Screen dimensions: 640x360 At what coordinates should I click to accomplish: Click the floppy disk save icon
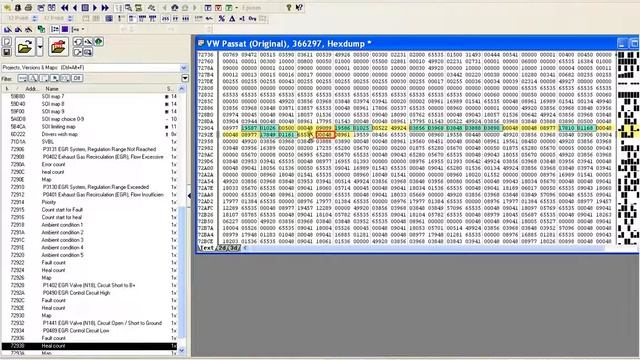tap(7, 52)
